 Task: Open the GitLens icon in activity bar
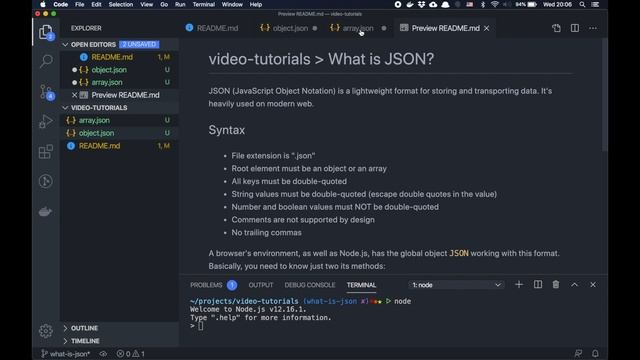(46, 181)
